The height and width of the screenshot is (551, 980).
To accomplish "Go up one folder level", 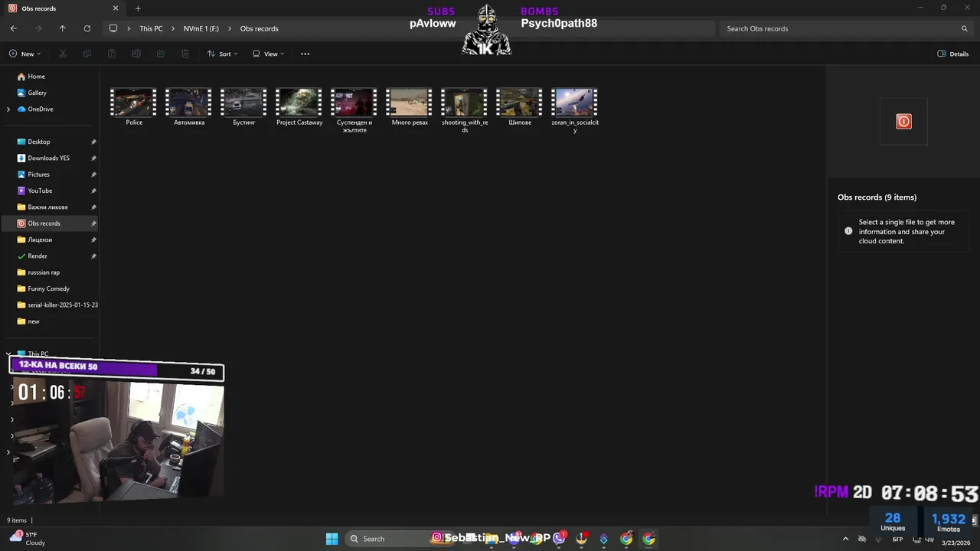I will click(63, 28).
